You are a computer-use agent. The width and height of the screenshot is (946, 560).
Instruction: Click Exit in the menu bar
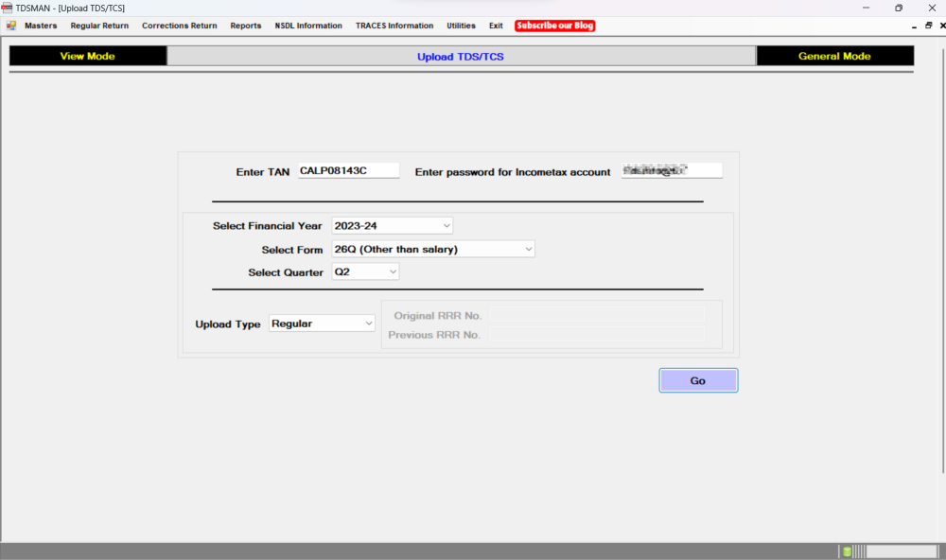[496, 26]
